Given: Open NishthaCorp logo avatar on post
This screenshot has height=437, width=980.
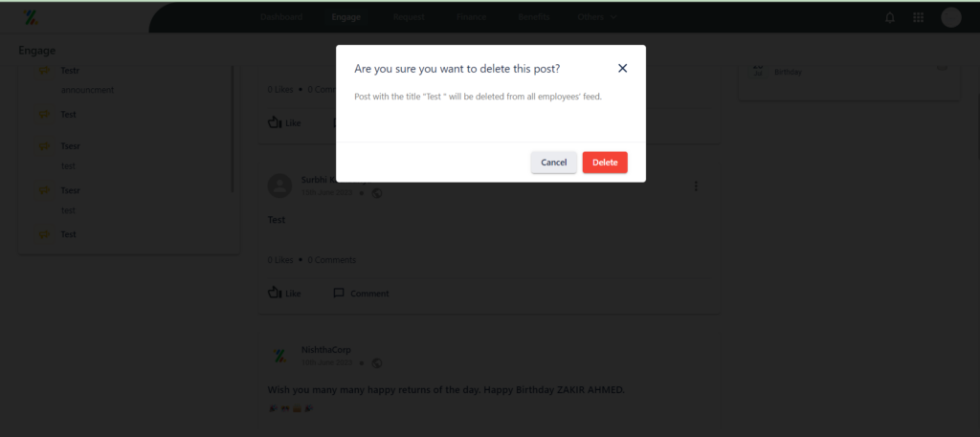Looking at the screenshot, I should tap(280, 356).
